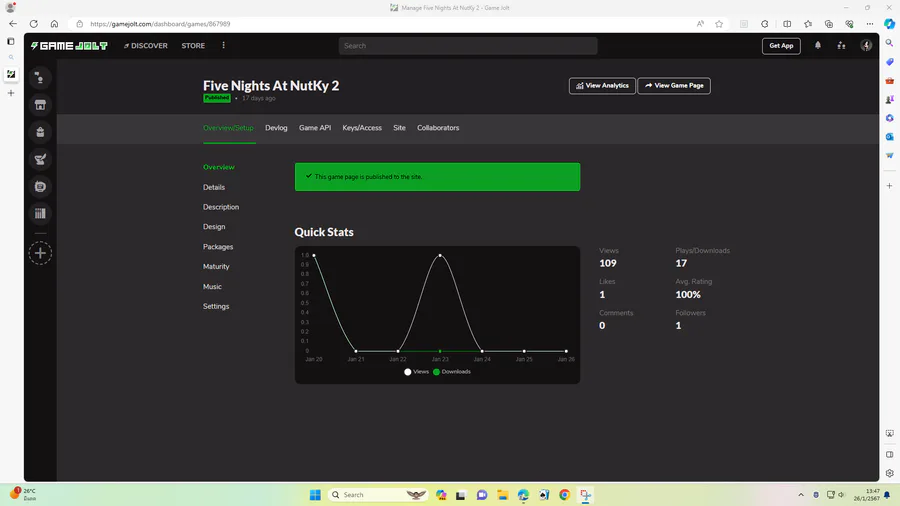Open the read aloud icon in address bar
This screenshot has width=900, height=506.
700,24
